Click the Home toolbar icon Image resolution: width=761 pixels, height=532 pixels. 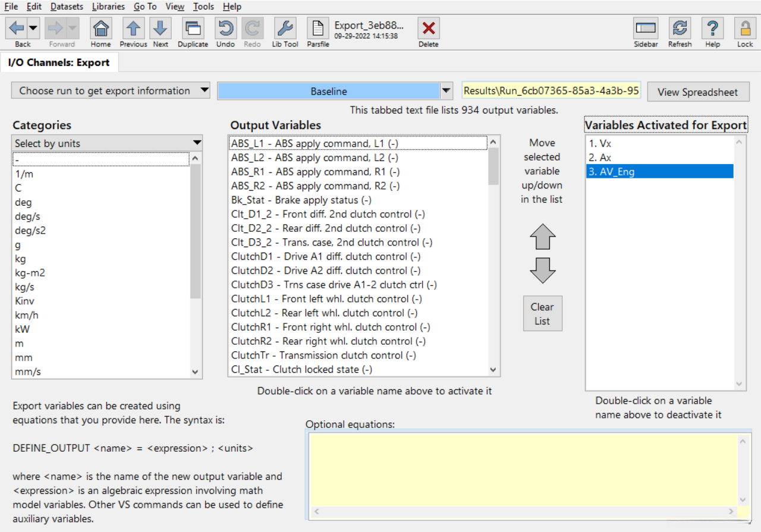tap(101, 29)
